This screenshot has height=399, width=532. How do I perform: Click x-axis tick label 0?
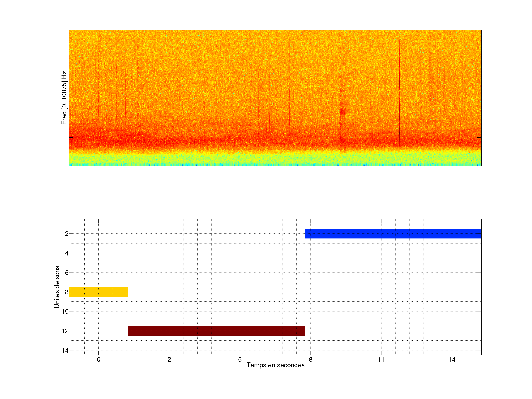98,359
